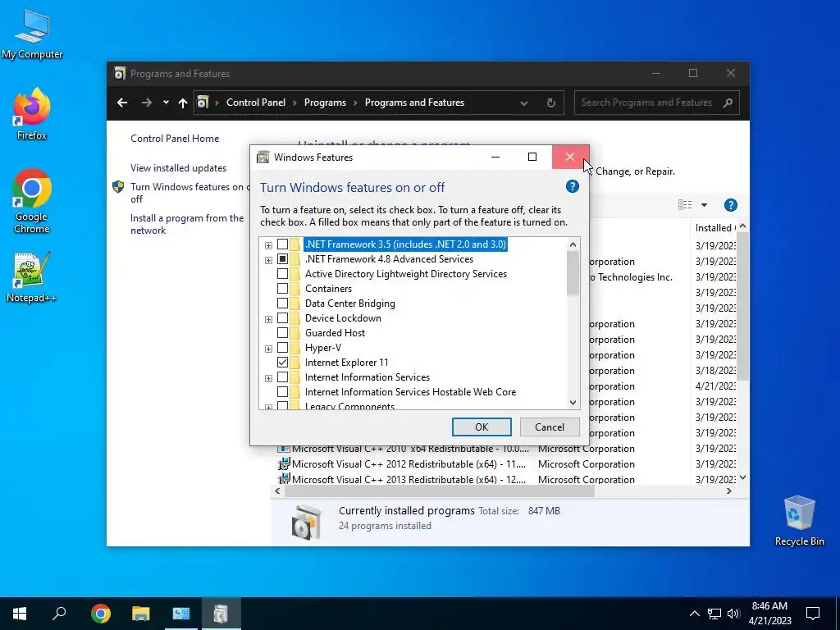
Task: Enable Containers feature checkbox
Action: click(x=282, y=289)
